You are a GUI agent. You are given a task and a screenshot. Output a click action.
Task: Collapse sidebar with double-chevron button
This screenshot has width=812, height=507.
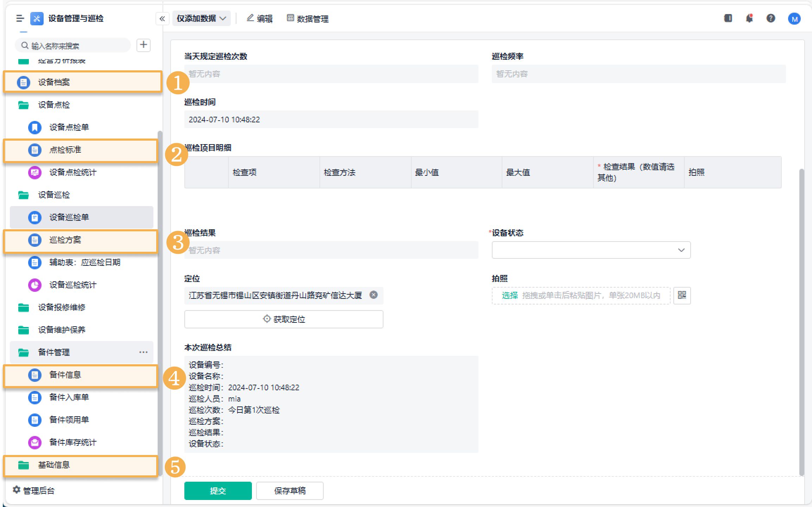(162, 19)
